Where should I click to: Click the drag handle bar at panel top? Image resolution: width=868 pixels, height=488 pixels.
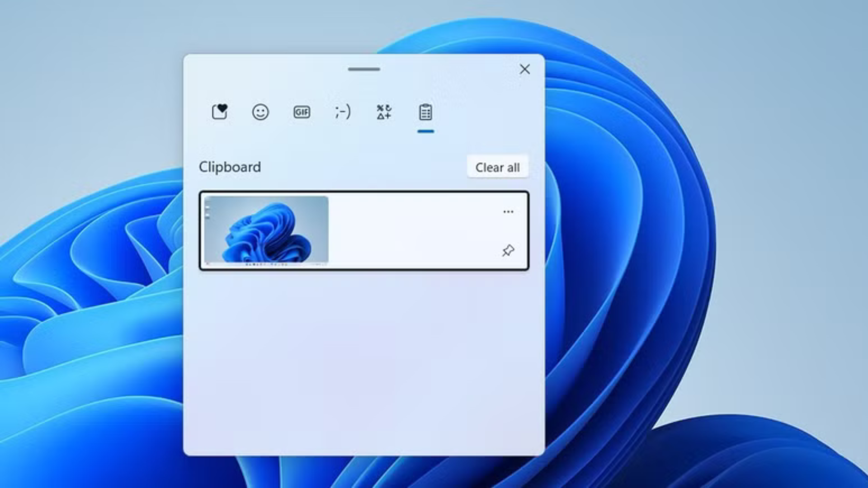(x=364, y=69)
